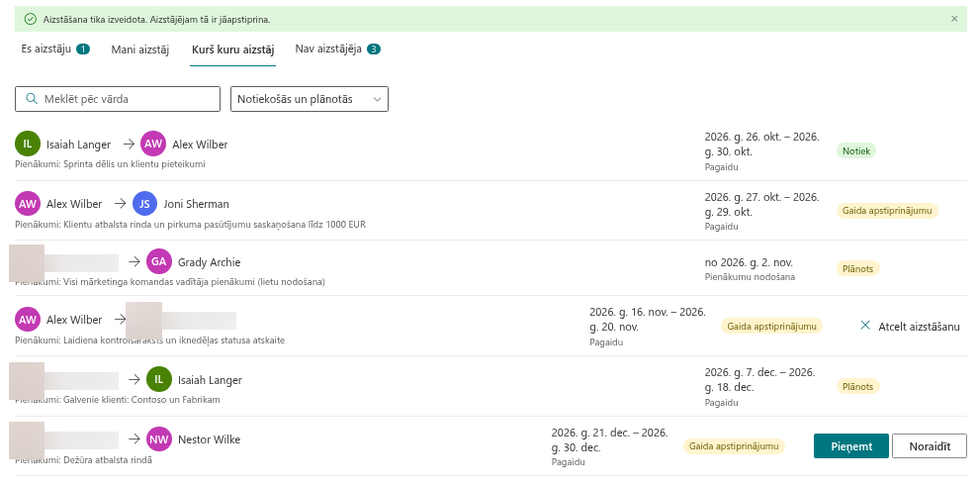The width and height of the screenshot is (980, 486).
Task: Select the name Joni Sherman
Action: click(196, 204)
